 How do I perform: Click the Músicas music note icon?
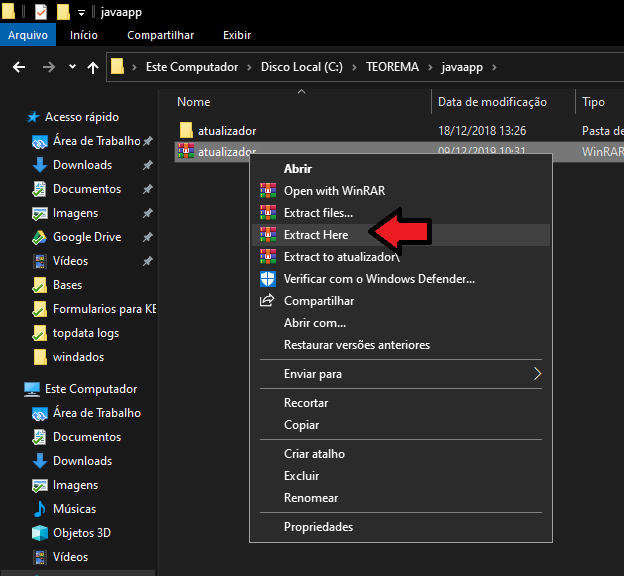coord(39,509)
